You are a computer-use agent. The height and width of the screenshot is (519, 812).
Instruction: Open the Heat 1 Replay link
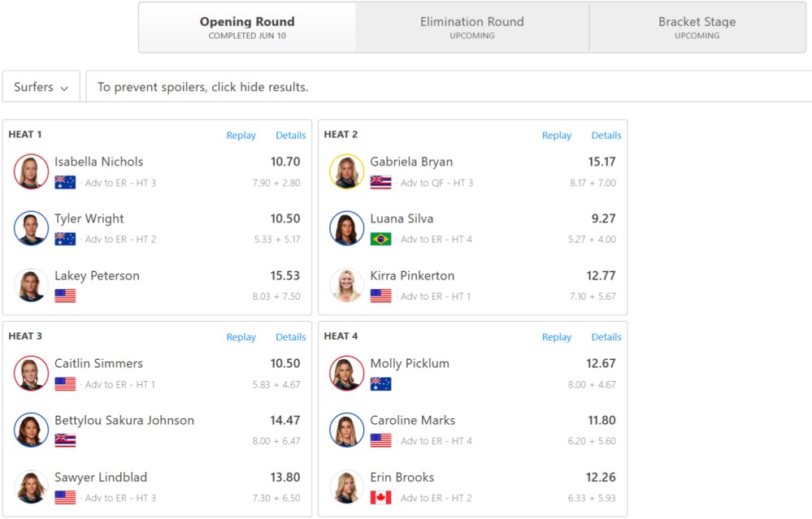(x=241, y=135)
